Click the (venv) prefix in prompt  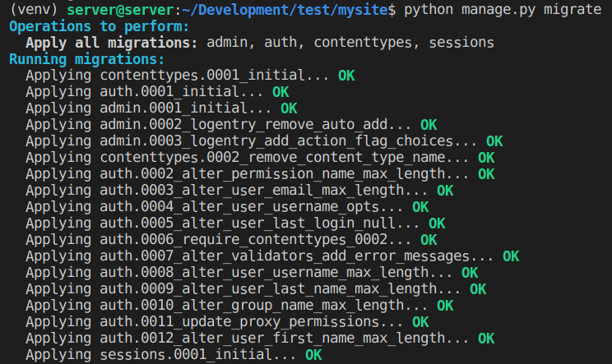pyautogui.click(x=35, y=9)
